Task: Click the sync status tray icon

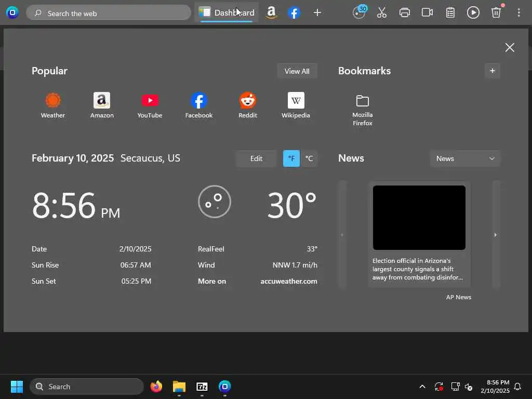Action: [438, 387]
